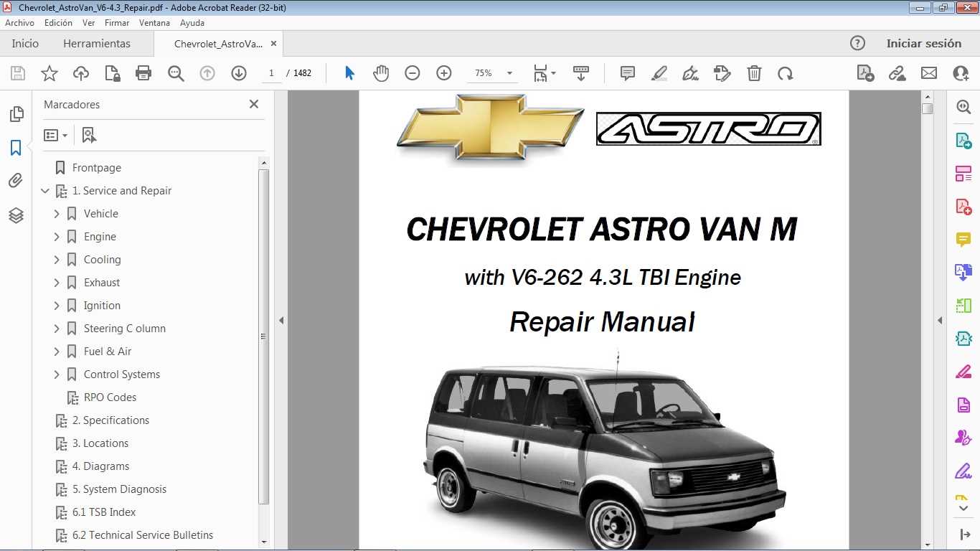
Task: Open the attachments paperclip panel
Action: [16, 181]
